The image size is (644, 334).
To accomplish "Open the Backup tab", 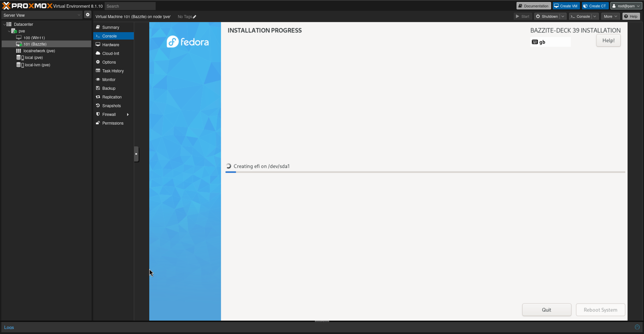I will pyautogui.click(x=113, y=88).
